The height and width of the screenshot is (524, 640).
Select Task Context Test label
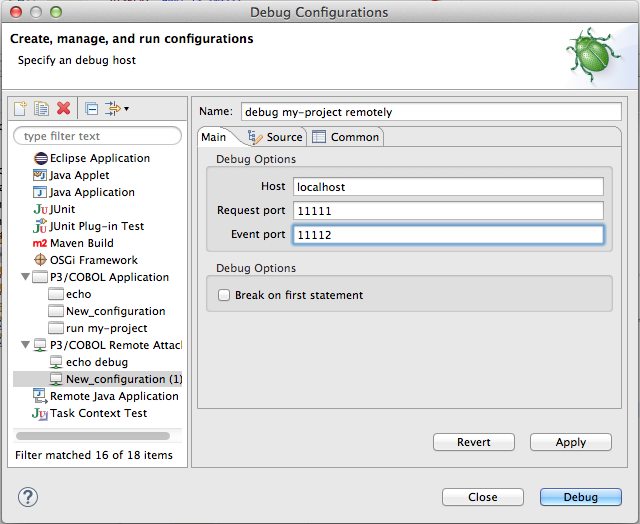pyautogui.click(x=98, y=413)
